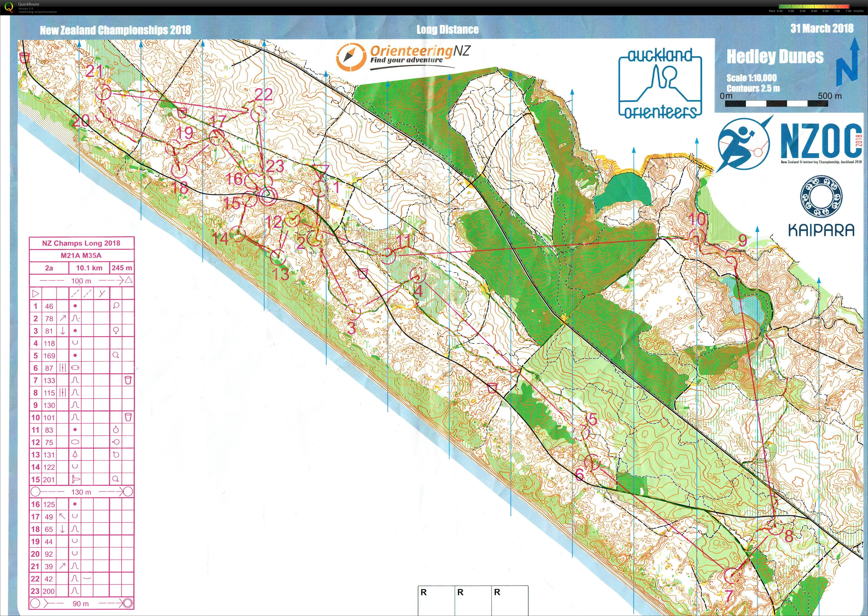Click the 'M21A M35A' class row
The image size is (868, 616).
pyautogui.click(x=81, y=256)
